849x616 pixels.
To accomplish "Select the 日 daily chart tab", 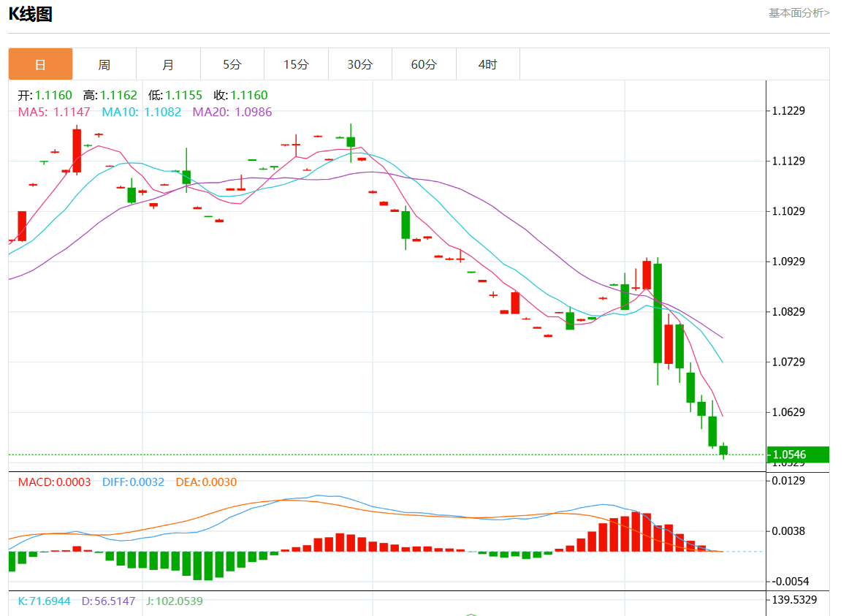I will (x=41, y=64).
